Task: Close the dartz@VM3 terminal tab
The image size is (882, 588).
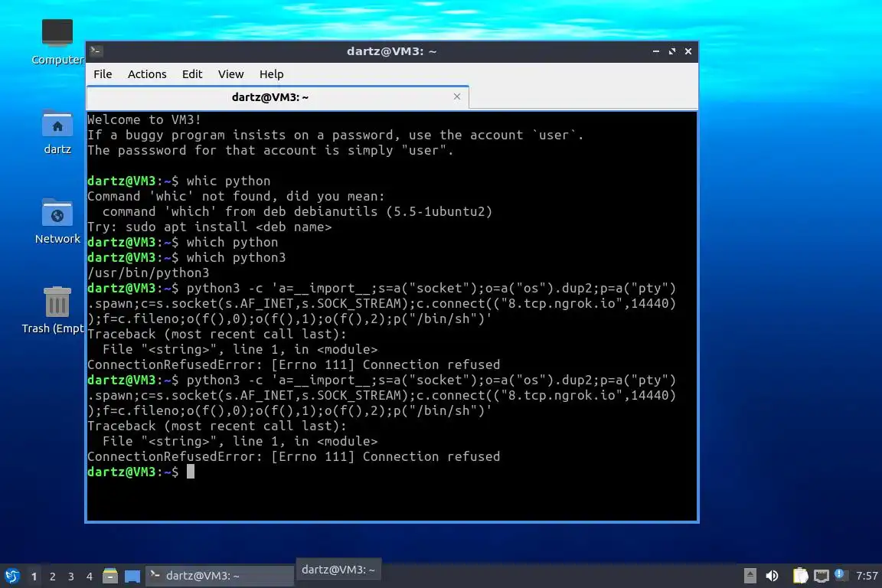Action: 457,96
